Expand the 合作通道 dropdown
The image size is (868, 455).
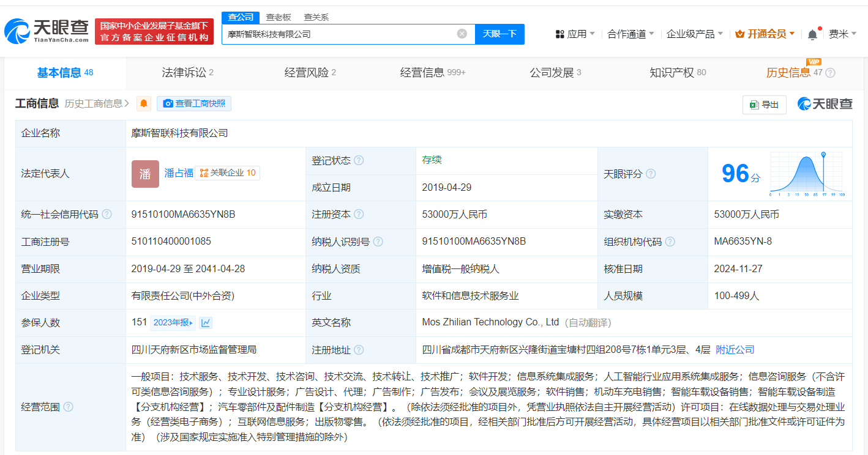tap(630, 34)
